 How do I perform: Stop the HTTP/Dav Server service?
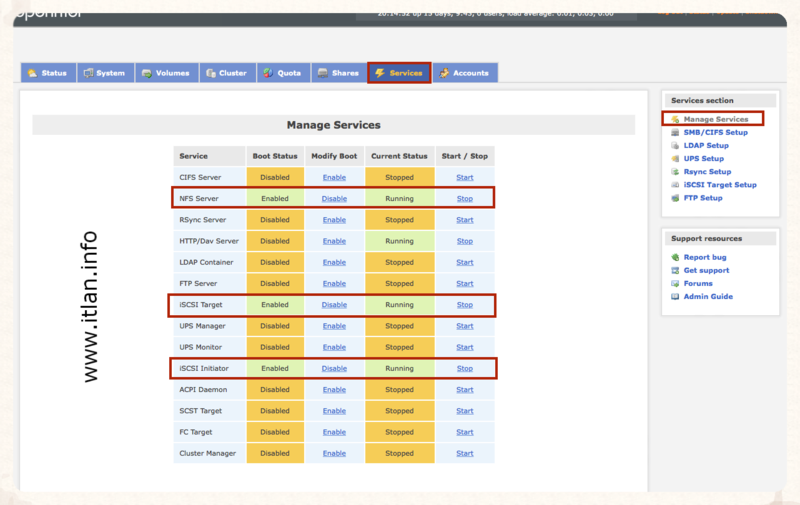click(x=465, y=241)
